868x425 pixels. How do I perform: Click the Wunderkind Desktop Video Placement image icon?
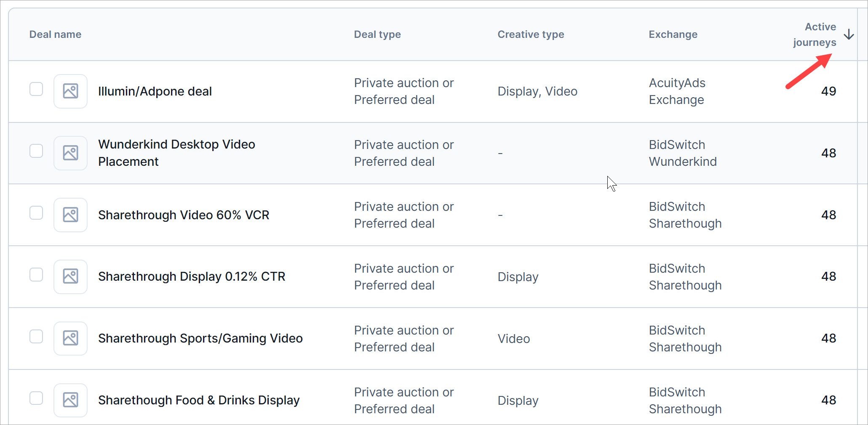[x=70, y=153]
